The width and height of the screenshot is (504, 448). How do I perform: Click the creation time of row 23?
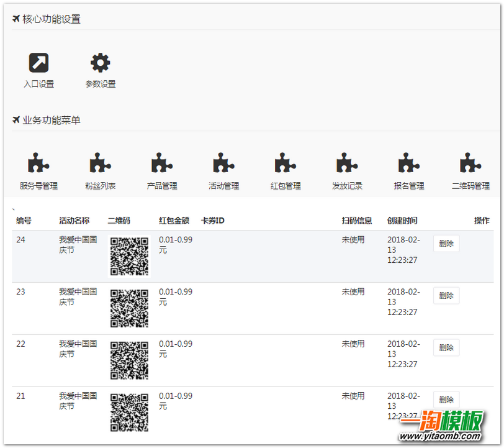(x=403, y=302)
